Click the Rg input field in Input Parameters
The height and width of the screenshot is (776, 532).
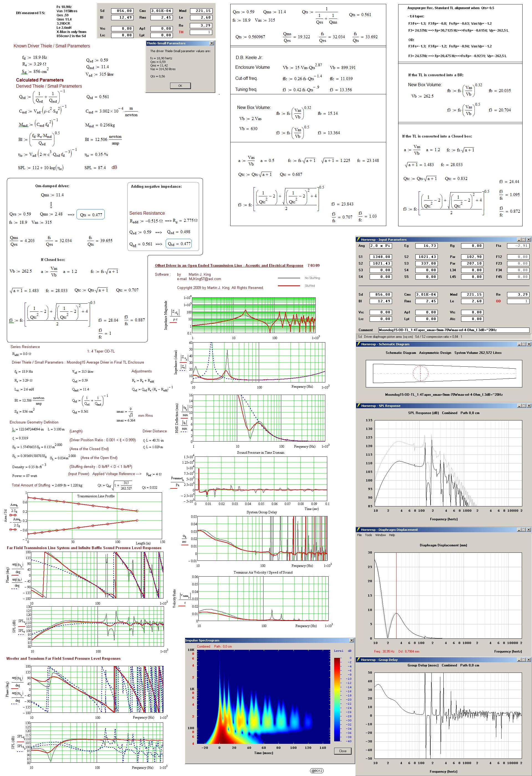(x=472, y=246)
